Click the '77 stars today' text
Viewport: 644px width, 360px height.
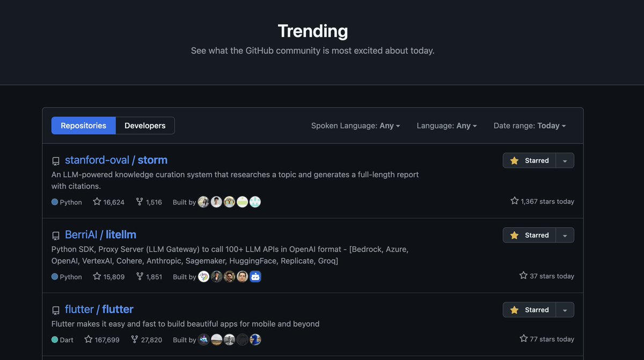[552, 339]
